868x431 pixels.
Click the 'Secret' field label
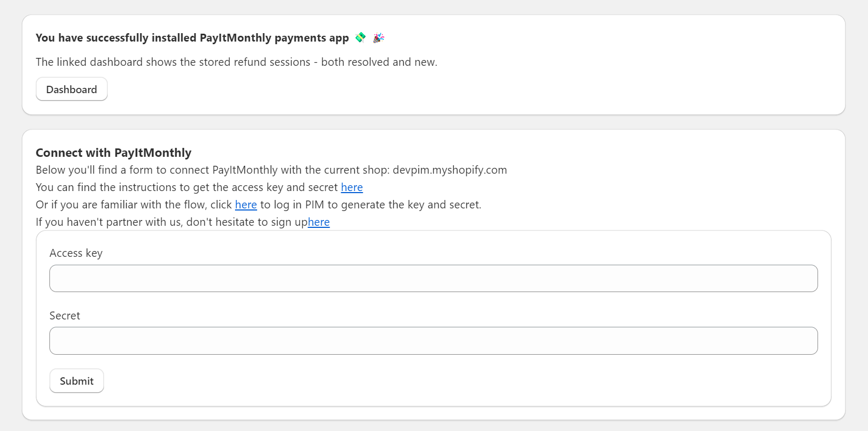click(65, 316)
